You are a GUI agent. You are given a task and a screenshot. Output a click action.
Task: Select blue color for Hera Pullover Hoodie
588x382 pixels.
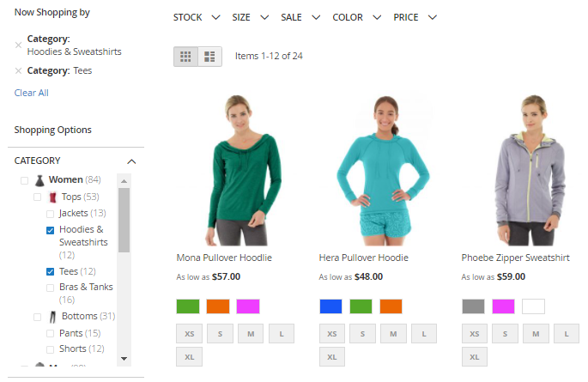click(x=330, y=306)
